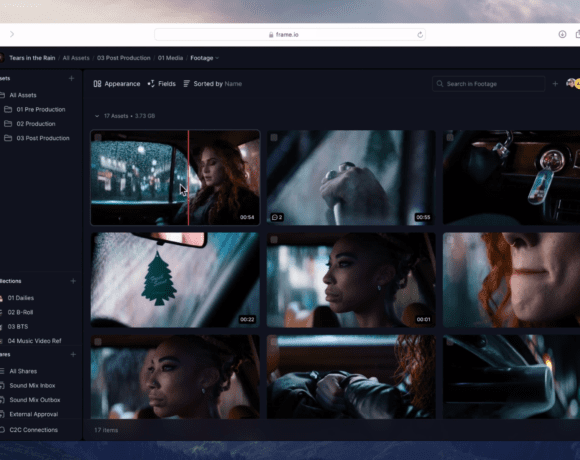Viewport: 580px width, 460px height.
Task: Open the pine tree air freshener clip
Action: click(175, 280)
